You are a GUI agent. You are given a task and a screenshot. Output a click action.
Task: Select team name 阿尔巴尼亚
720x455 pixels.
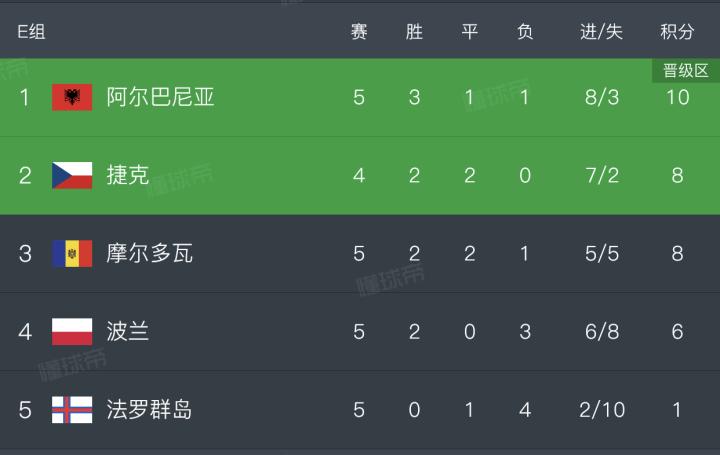point(160,98)
